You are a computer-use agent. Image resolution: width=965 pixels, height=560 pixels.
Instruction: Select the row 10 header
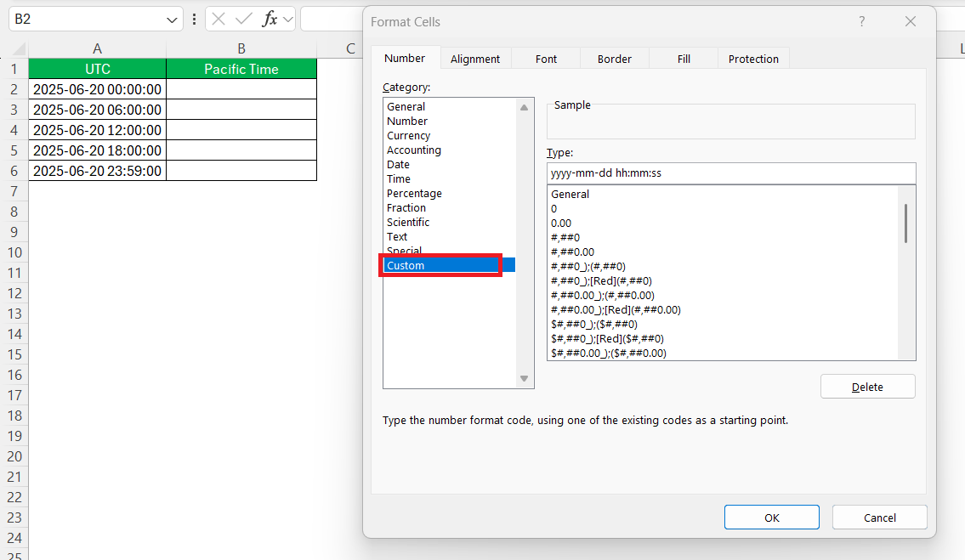click(x=14, y=252)
